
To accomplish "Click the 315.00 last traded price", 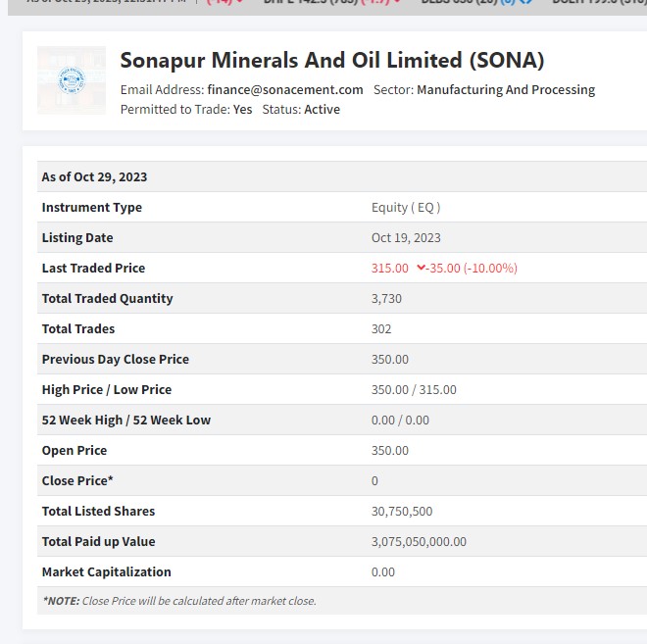I will [x=390, y=268].
